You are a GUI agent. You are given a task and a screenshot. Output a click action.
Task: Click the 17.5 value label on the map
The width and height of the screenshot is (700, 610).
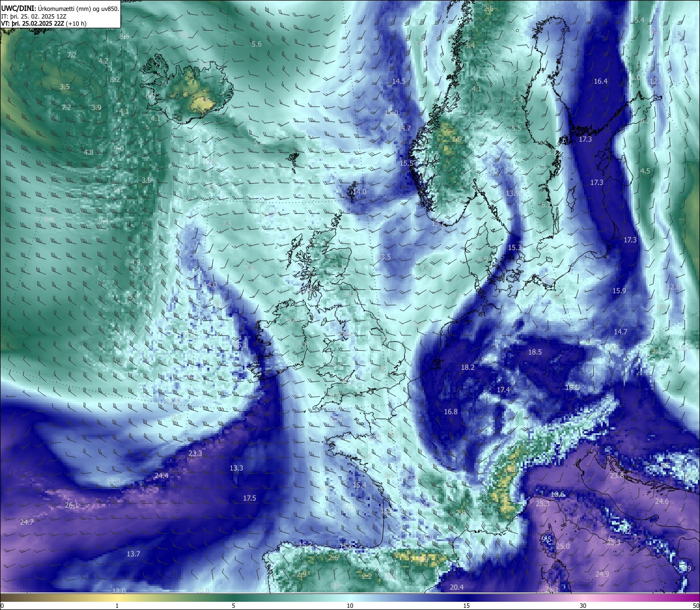(x=249, y=498)
